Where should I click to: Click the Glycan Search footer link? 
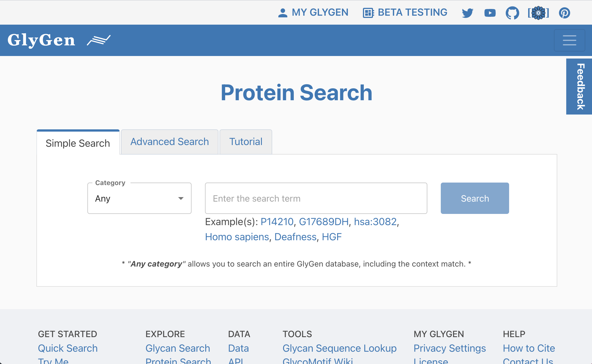(178, 348)
